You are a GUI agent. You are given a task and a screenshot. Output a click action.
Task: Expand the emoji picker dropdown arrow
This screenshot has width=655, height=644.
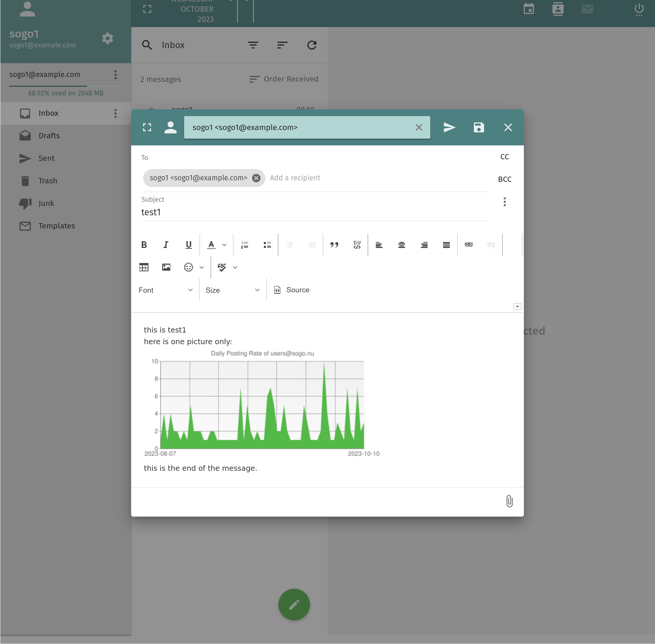click(x=202, y=268)
